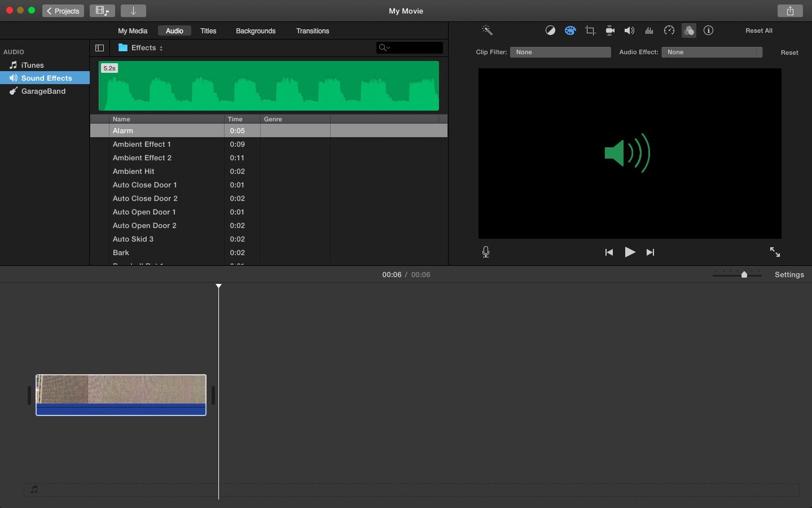Viewport: 812px width, 508px height.
Task: Open noise reduction and equalizer
Action: point(649,30)
